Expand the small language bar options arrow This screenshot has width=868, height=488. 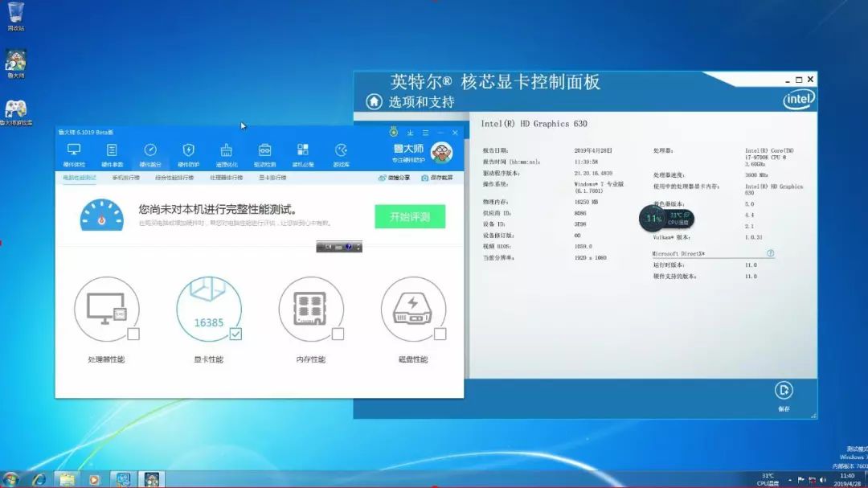pyautogui.click(x=358, y=247)
